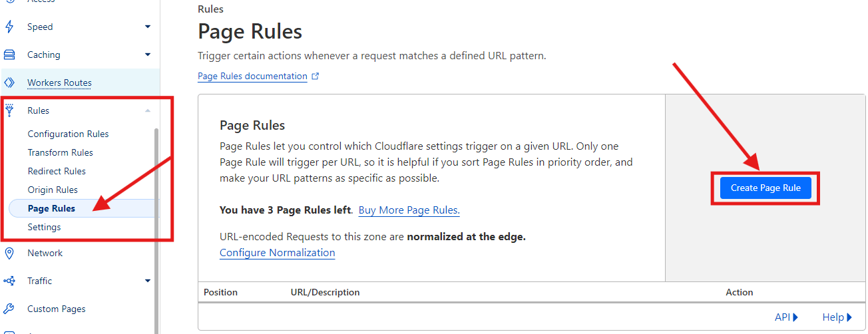
Task: Collapse the Rules section arrow
Action: (x=148, y=110)
